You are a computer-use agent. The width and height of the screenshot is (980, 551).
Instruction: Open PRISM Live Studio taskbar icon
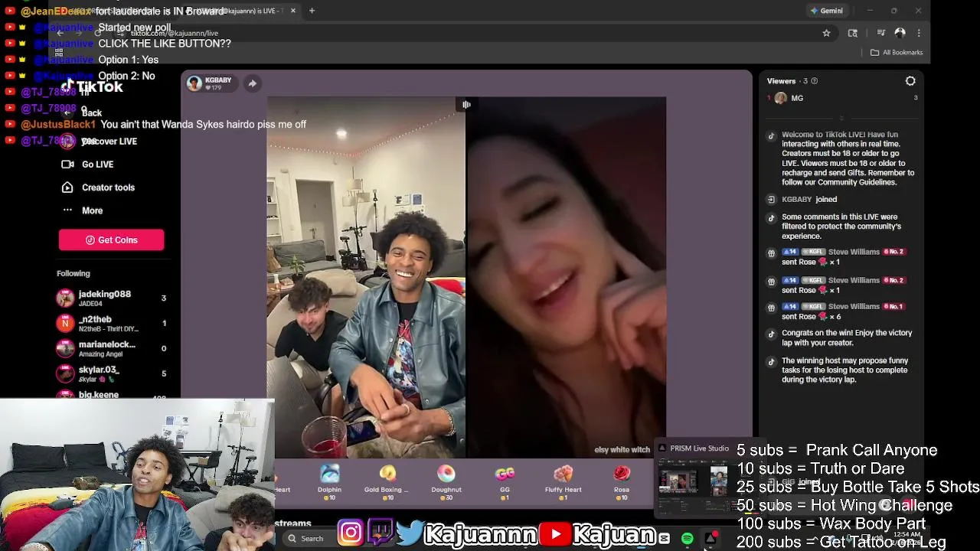(710, 539)
